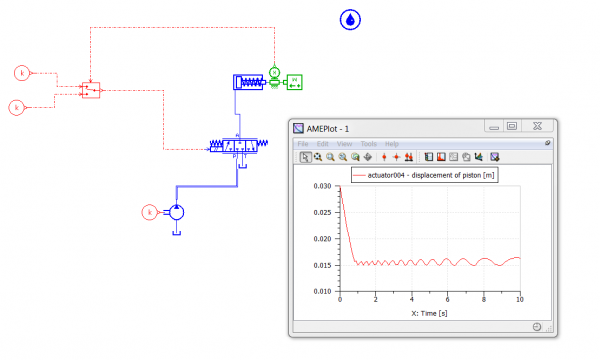
Task: Click the actuator004 displacement legend entry
Action: (424, 175)
